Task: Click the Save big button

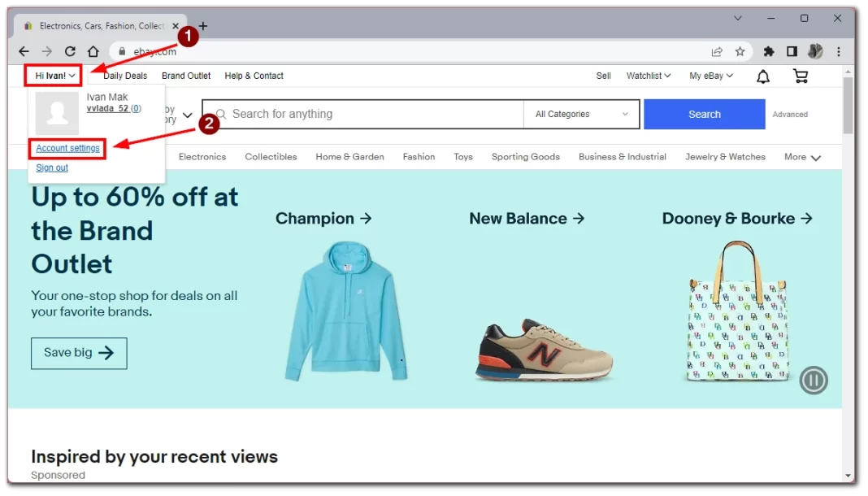Action: click(x=79, y=353)
